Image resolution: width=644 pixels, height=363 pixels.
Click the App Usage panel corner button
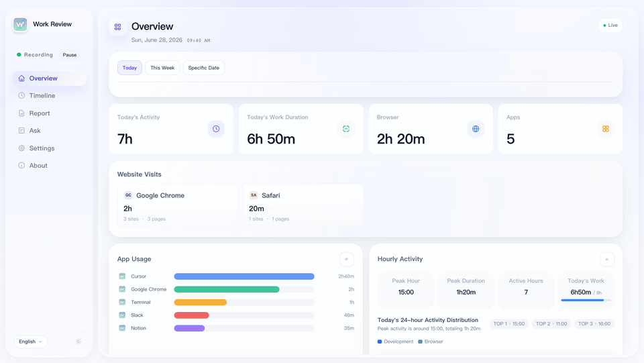(347, 259)
